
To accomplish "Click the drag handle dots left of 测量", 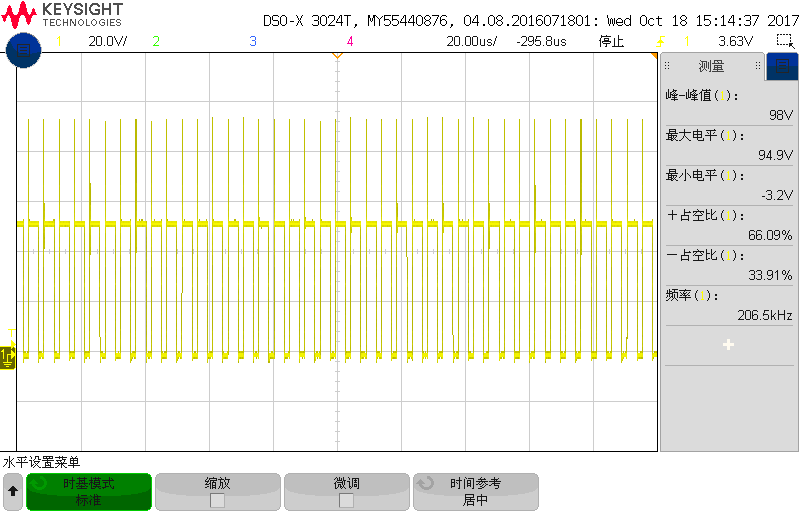I will pyautogui.click(x=667, y=66).
